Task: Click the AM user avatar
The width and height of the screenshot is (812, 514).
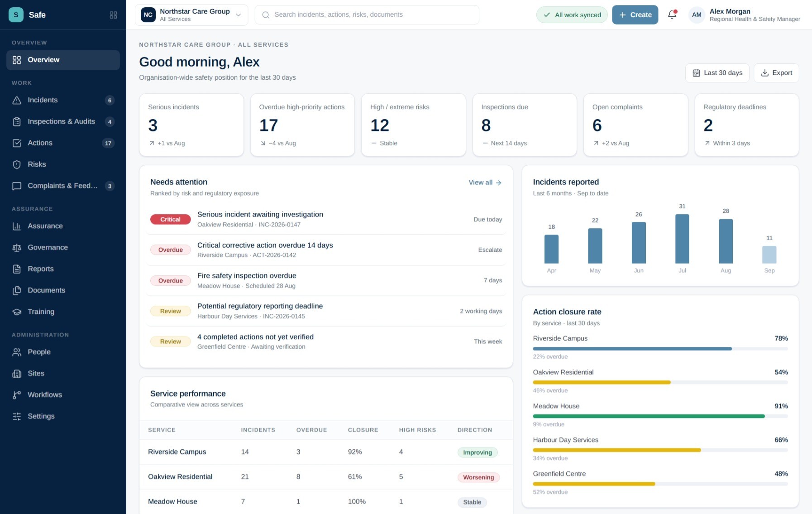Action: pos(697,14)
